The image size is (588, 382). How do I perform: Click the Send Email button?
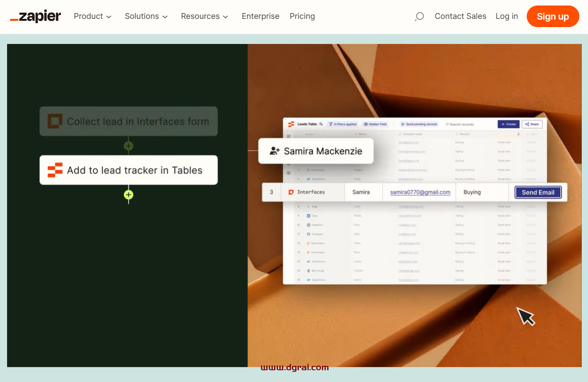click(538, 192)
